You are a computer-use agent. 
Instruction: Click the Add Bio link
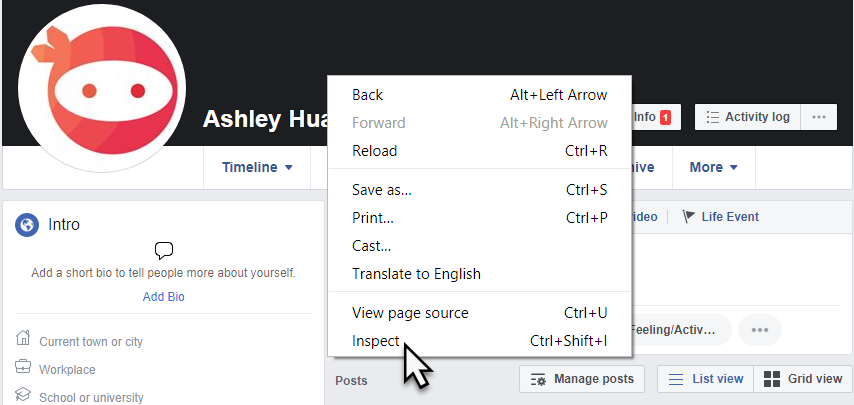163,297
